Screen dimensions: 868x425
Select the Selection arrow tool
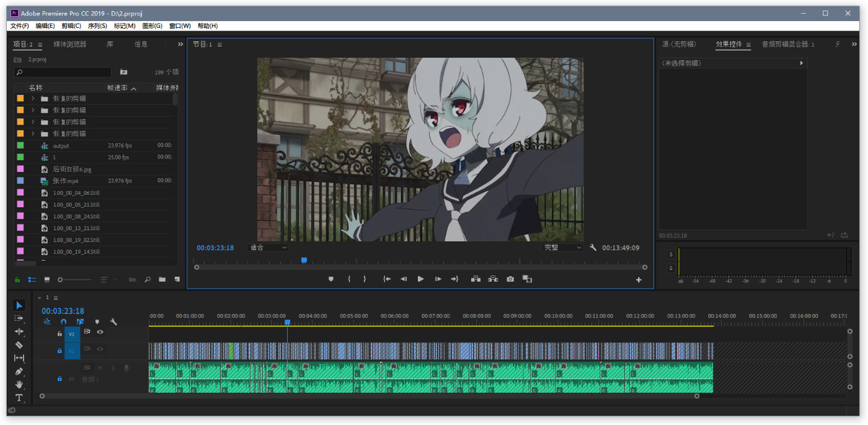click(19, 305)
